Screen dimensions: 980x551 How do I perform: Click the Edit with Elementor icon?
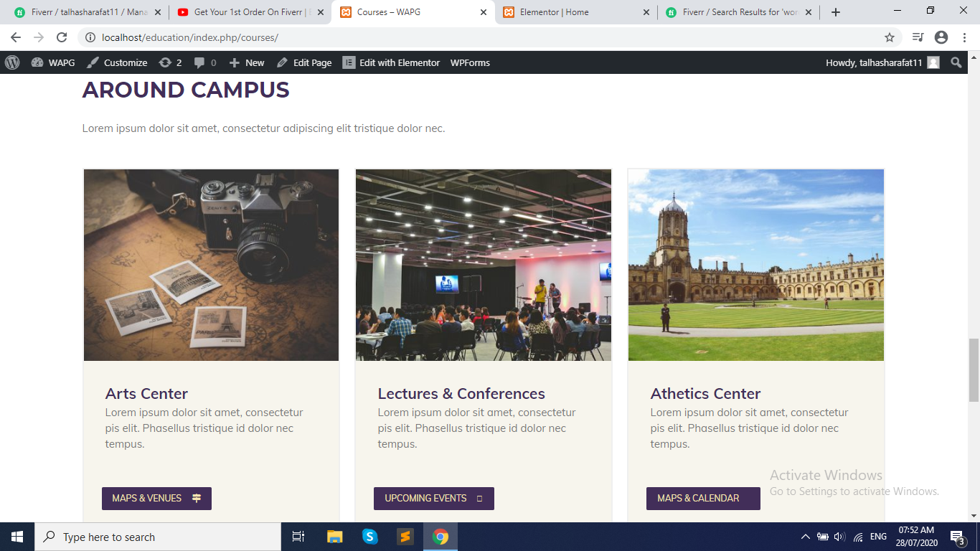347,62
